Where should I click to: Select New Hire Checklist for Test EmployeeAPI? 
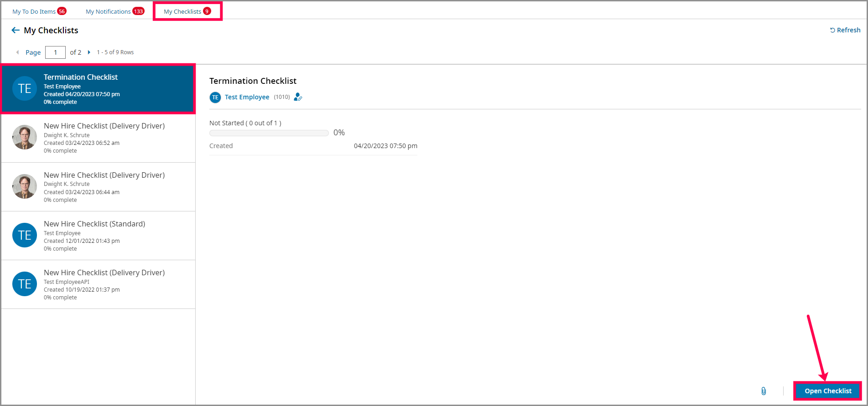pos(98,284)
